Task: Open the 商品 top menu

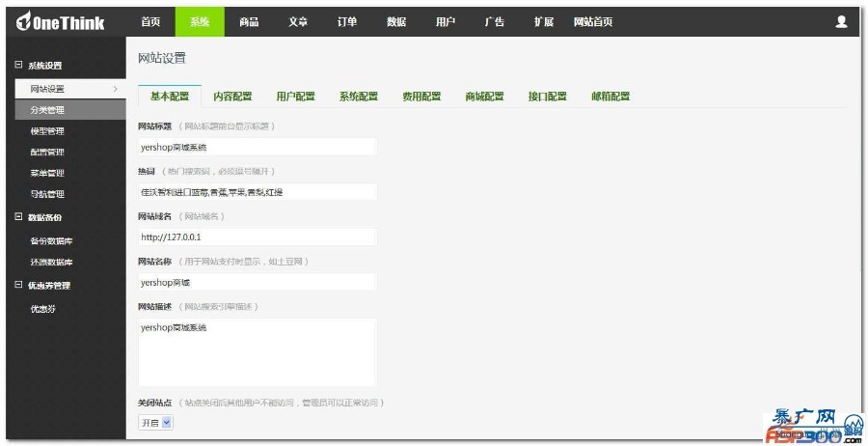Action: pyautogui.click(x=249, y=22)
